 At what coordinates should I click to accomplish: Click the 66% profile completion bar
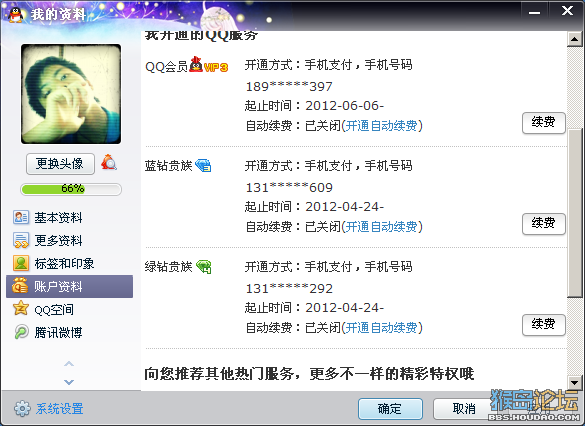click(x=71, y=189)
